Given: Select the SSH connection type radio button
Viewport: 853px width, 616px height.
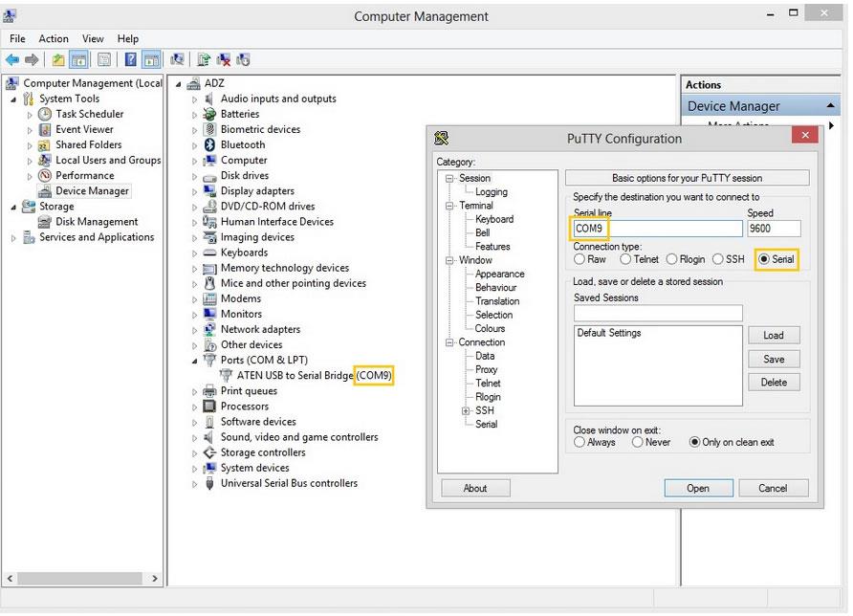Looking at the screenshot, I should (719, 259).
